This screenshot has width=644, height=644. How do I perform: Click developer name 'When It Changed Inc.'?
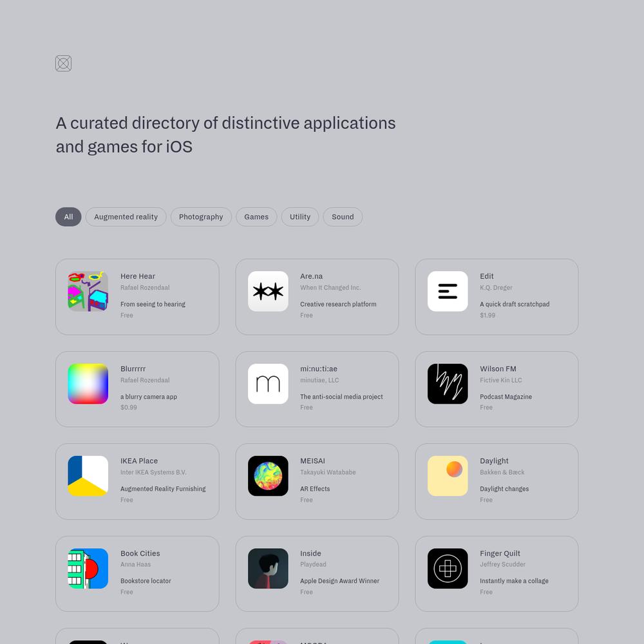click(330, 287)
